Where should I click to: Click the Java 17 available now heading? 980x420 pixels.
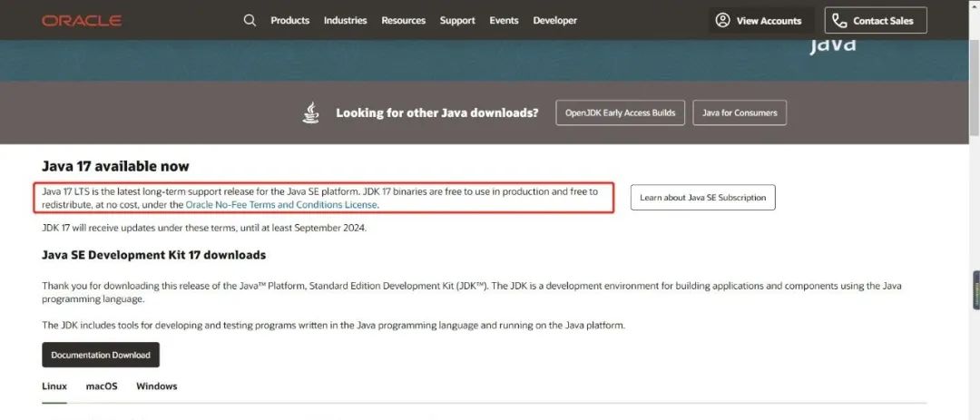click(x=115, y=166)
